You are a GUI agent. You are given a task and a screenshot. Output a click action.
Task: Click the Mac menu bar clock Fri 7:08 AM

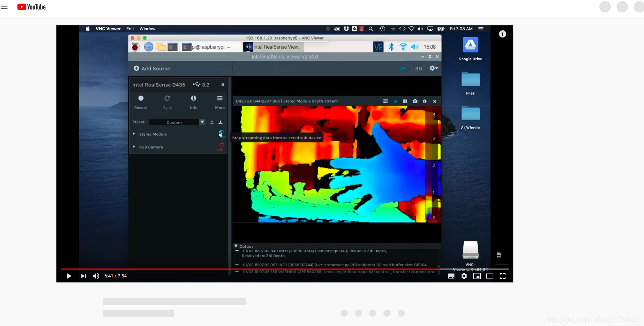[x=461, y=29]
